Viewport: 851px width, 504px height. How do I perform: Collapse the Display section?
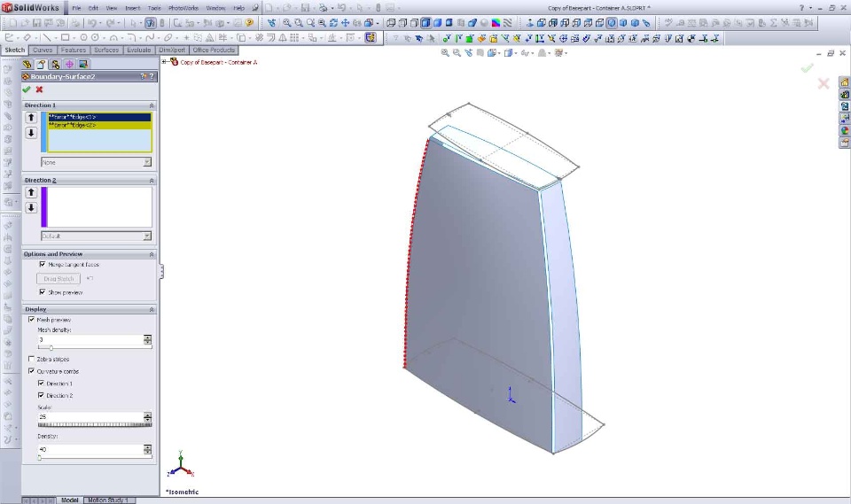click(152, 309)
